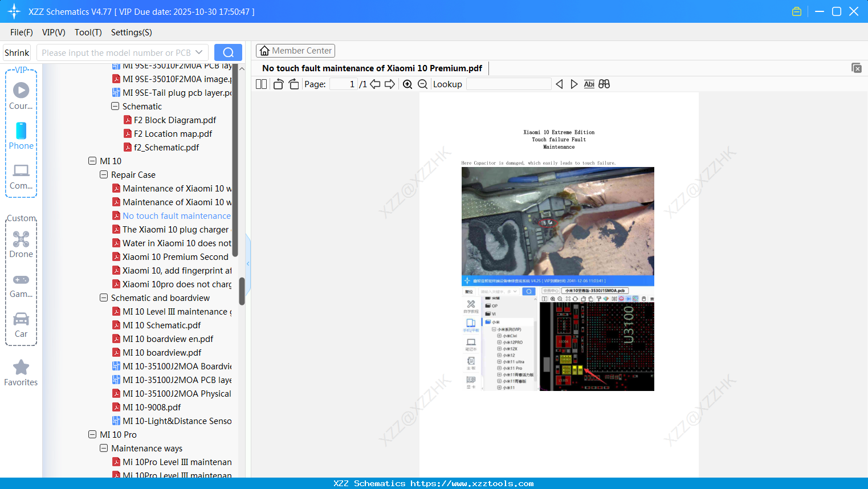The image size is (868, 489).
Task: Click the Page number field
Action: click(344, 84)
